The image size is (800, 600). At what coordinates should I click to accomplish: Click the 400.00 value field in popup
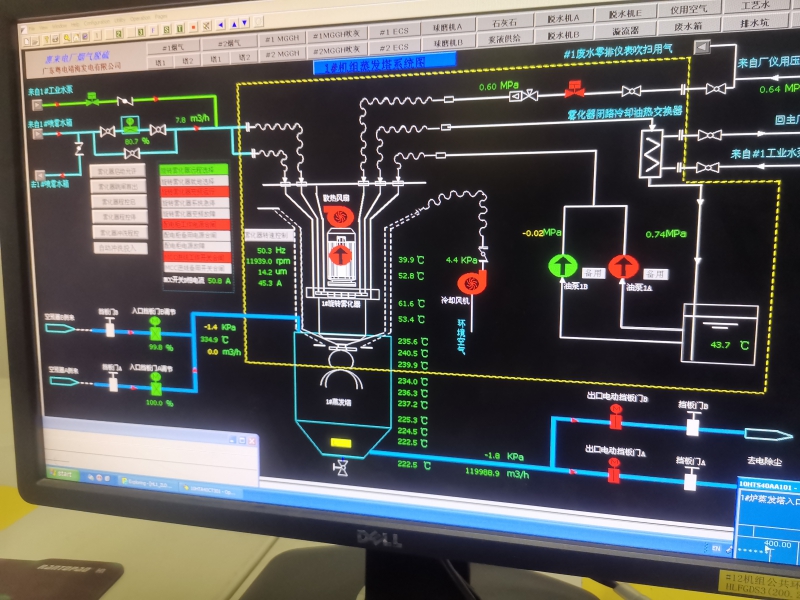pos(775,542)
